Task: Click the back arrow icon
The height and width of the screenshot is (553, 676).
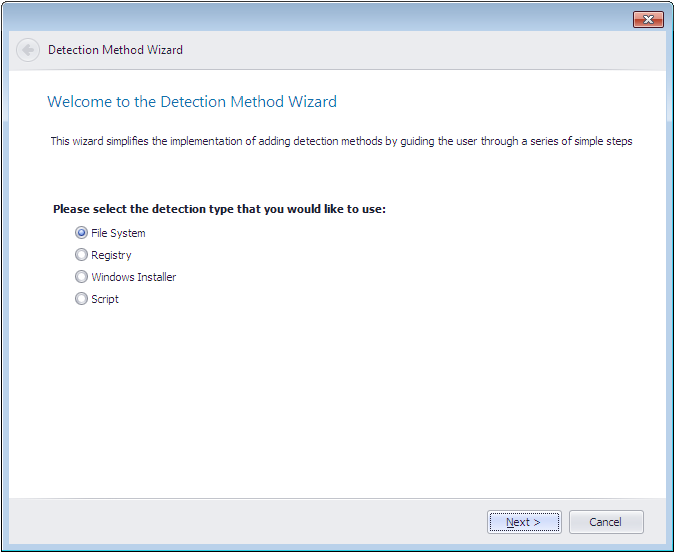Action: [x=28, y=50]
